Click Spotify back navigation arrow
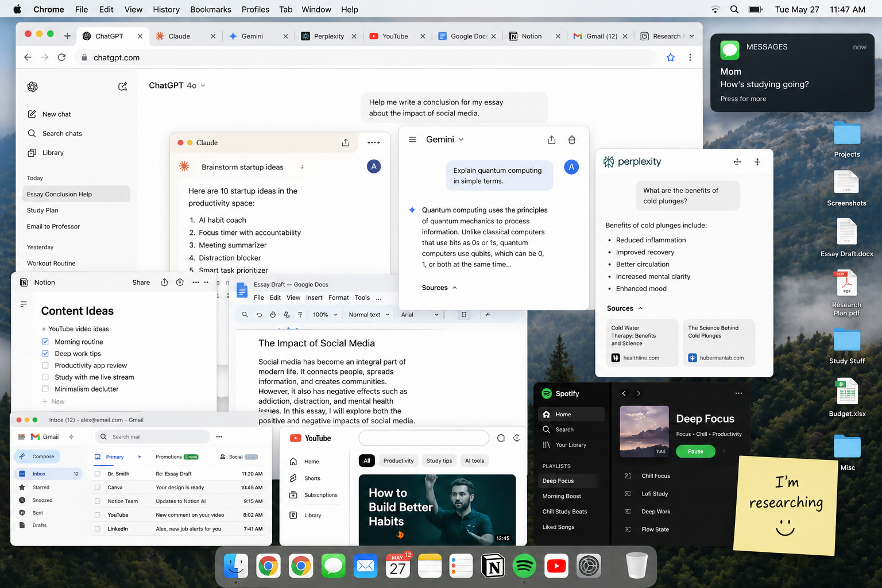 pos(624,393)
